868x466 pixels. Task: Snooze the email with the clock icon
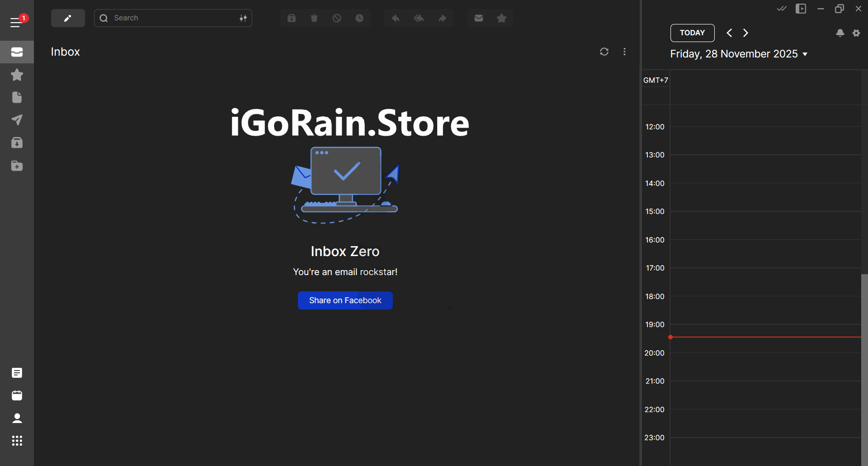coord(360,18)
